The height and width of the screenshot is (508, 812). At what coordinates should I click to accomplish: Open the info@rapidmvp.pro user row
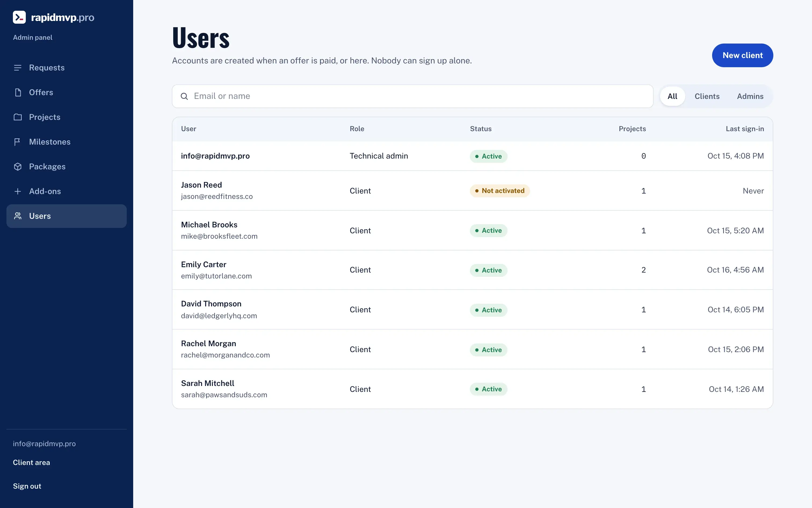click(472, 156)
